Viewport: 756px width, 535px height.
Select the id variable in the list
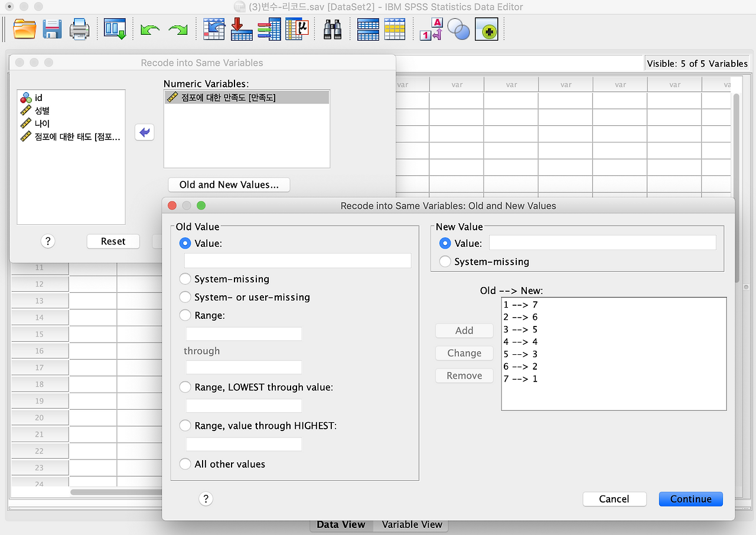click(x=71, y=98)
